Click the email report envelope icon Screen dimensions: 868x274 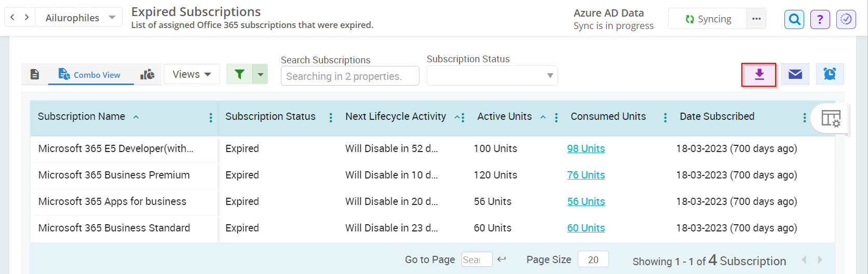tap(795, 74)
